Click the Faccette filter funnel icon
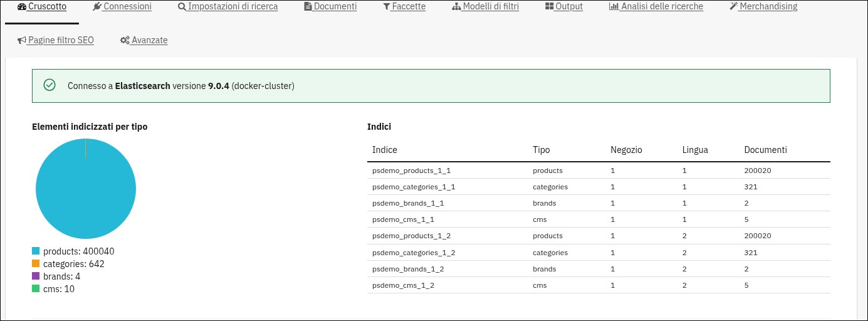This screenshot has height=321, width=868. 387,7
